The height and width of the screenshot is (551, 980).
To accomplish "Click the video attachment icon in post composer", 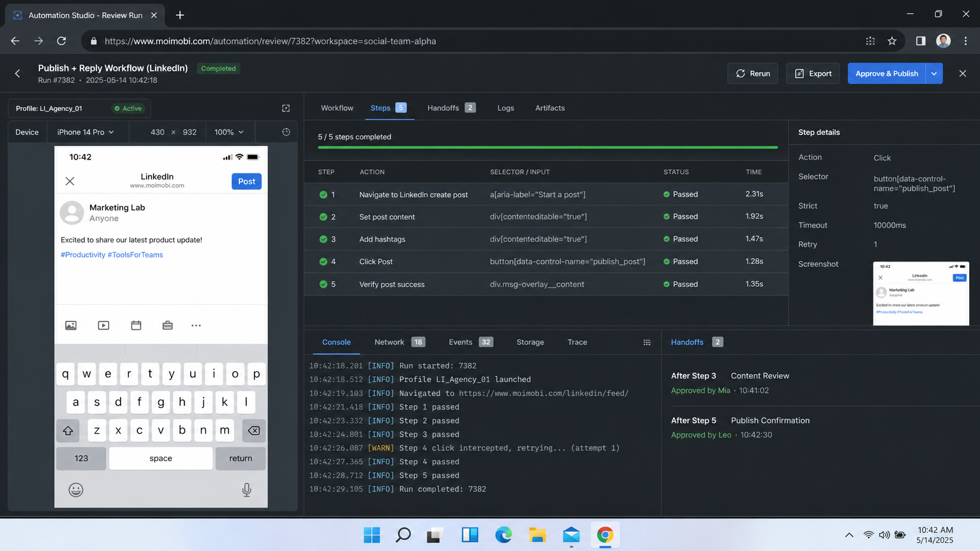I will tap(103, 325).
